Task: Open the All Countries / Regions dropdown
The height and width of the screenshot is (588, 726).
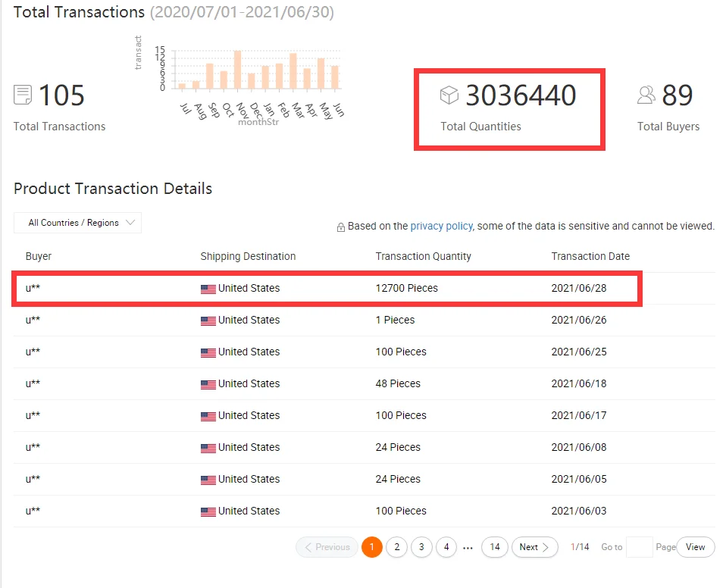Action: point(77,223)
